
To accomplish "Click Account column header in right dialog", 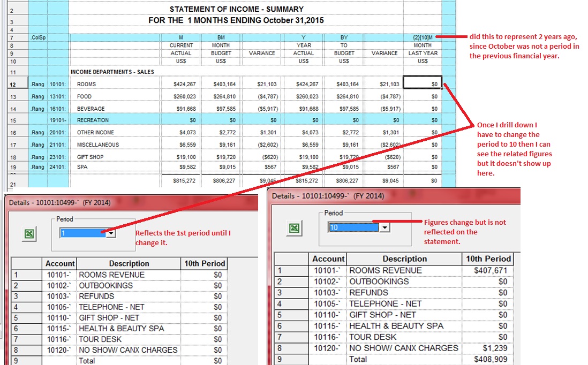I will tap(328, 259).
